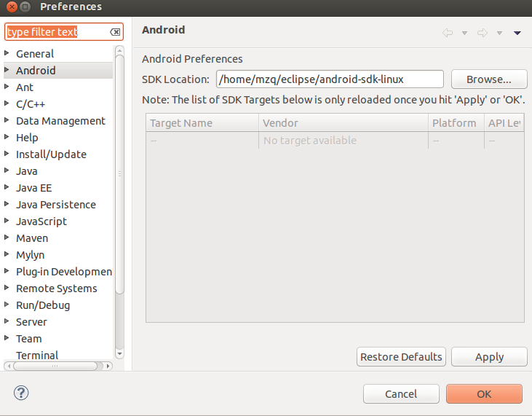This screenshot has height=416, width=532.
Task: Open the help question mark icon
Action: click(21, 393)
